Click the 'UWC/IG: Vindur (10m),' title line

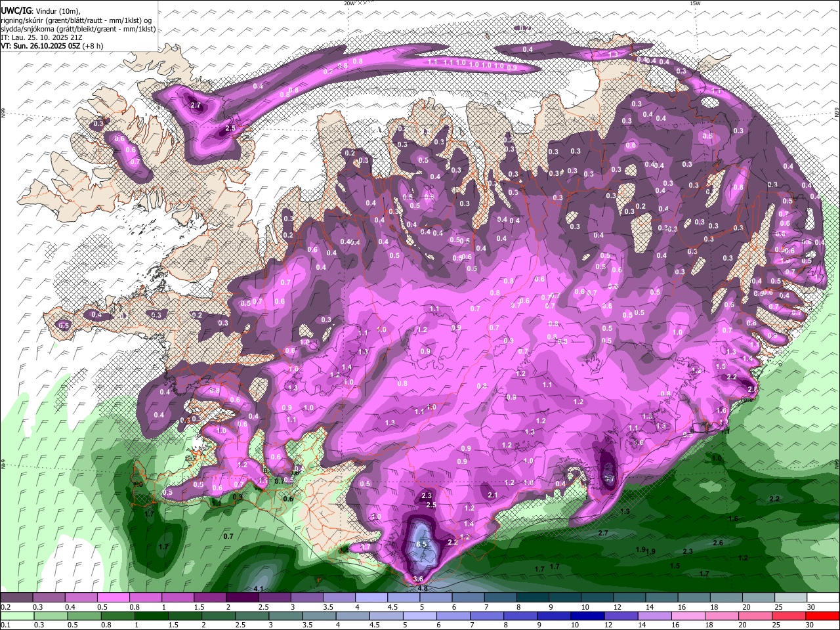[40, 11]
